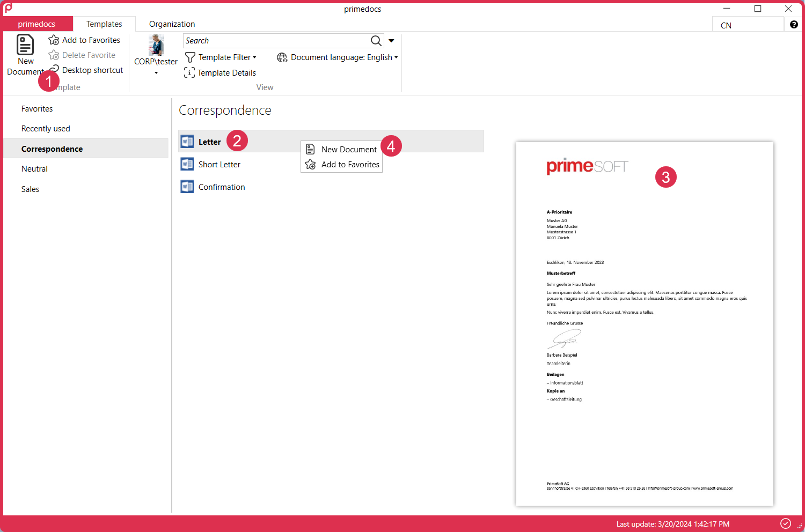Click the primedocs logo in the title bar
This screenshot has width=805, height=532.
(x=8, y=9)
